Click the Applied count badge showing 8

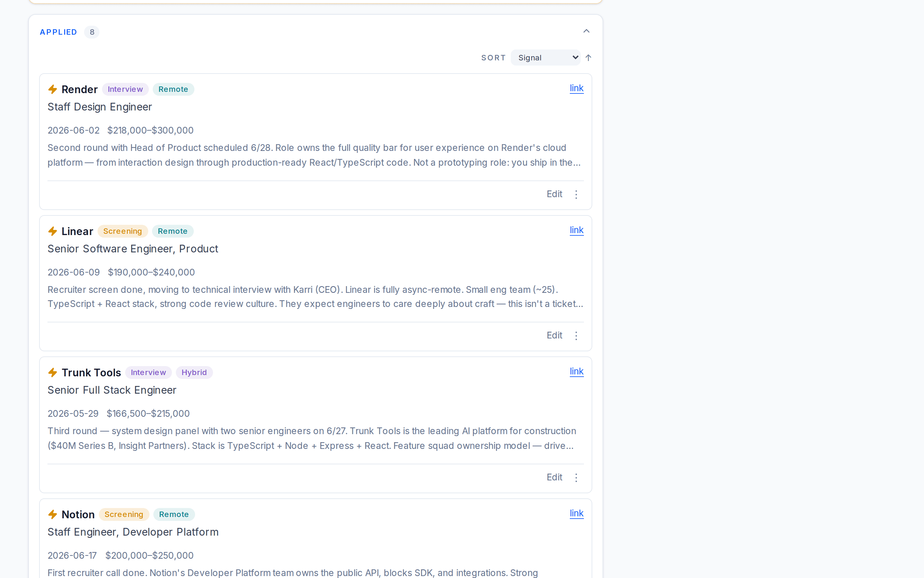click(92, 32)
